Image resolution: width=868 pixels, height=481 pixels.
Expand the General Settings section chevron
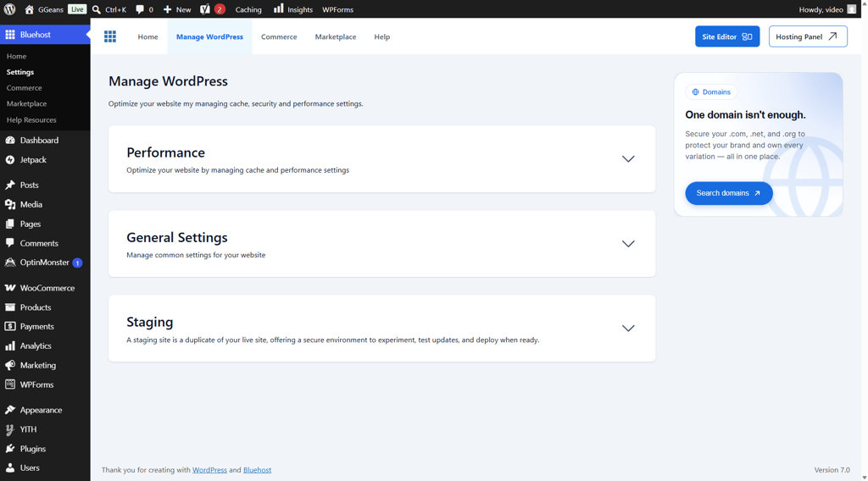(x=628, y=244)
